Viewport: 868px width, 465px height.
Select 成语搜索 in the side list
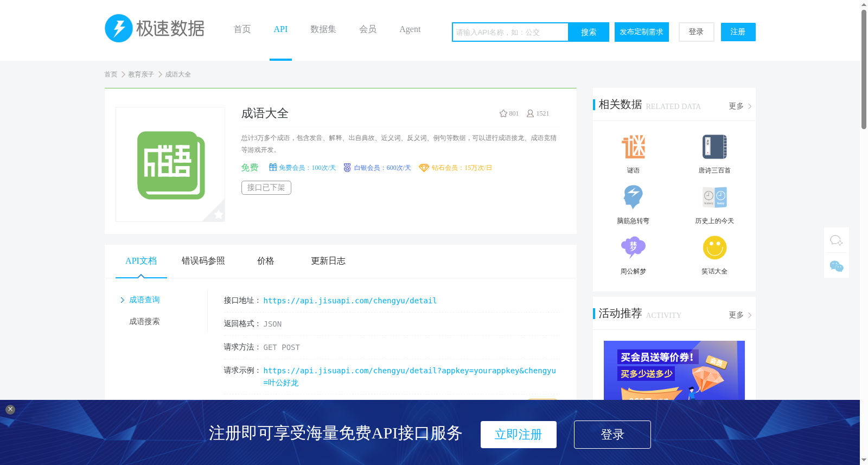144,321
